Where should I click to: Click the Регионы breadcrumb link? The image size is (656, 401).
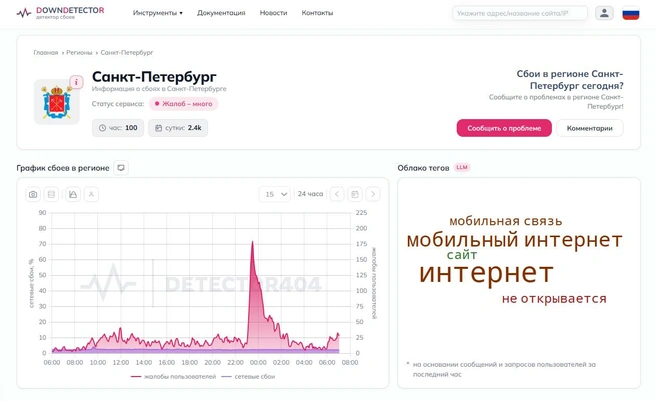[79, 53]
